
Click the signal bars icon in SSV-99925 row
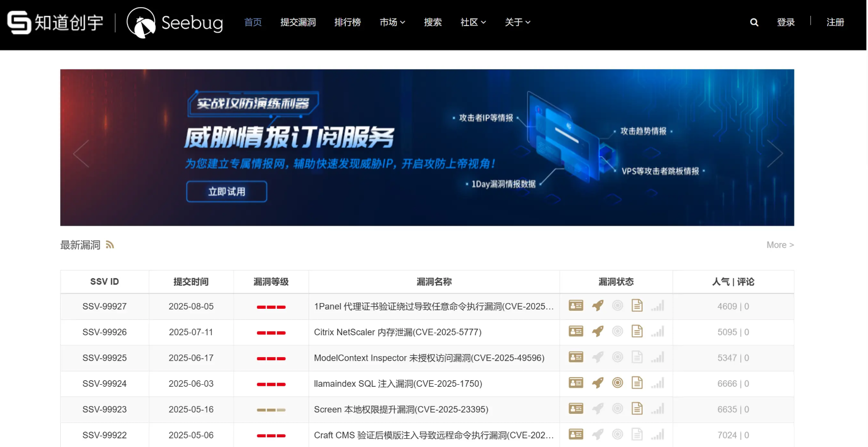click(657, 358)
